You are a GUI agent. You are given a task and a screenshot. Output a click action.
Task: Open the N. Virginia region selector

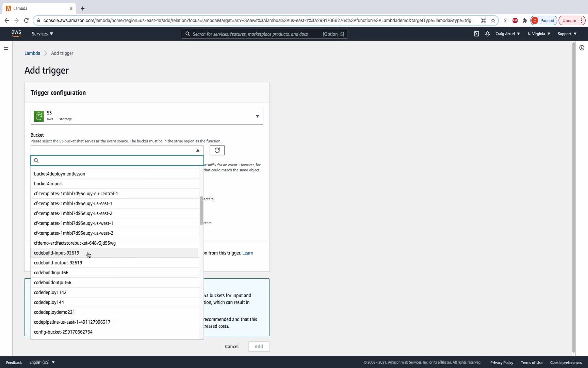pos(539,34)
